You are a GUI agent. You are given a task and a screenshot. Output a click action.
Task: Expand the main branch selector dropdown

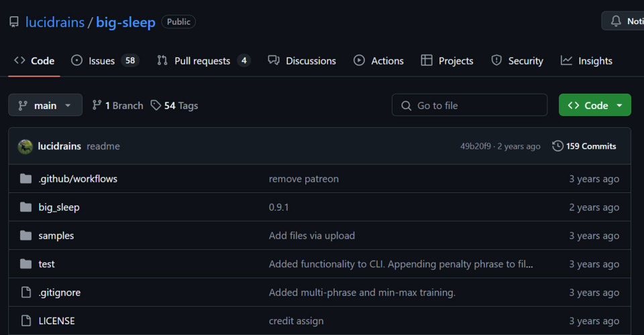click(45, 105)
